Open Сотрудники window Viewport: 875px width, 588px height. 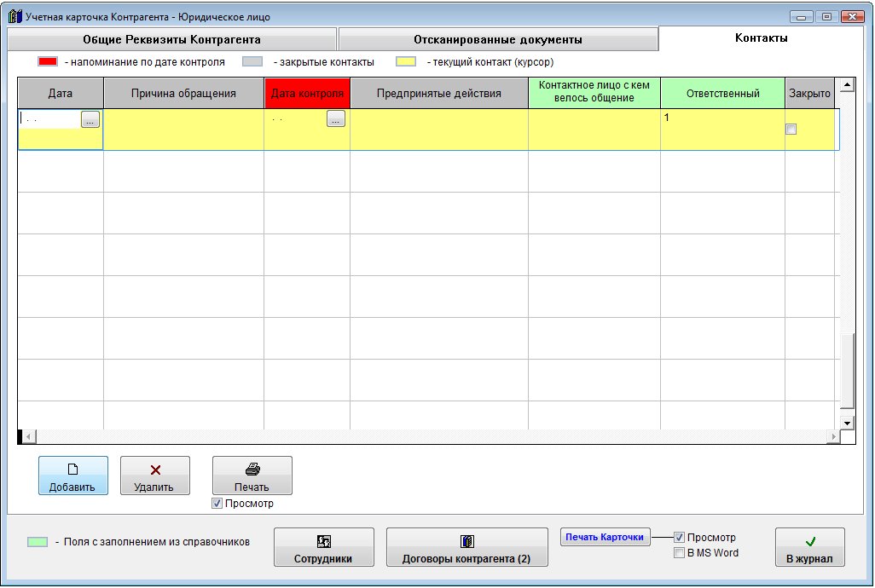324,547
